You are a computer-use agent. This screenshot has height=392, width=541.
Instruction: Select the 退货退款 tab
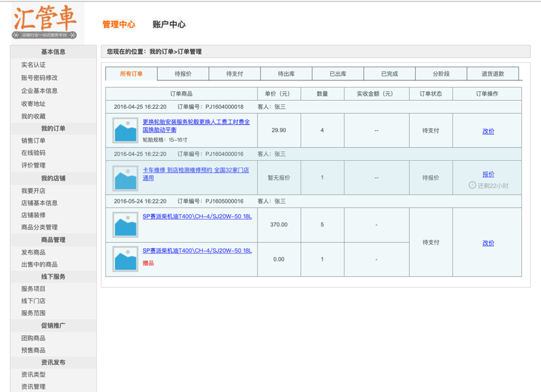493,74
